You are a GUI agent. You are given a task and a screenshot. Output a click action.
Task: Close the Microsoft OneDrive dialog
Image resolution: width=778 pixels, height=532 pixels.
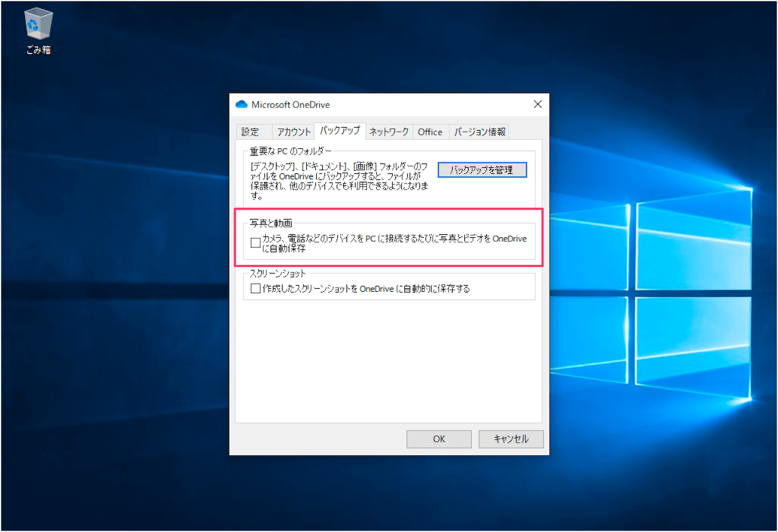coord(537,105)
